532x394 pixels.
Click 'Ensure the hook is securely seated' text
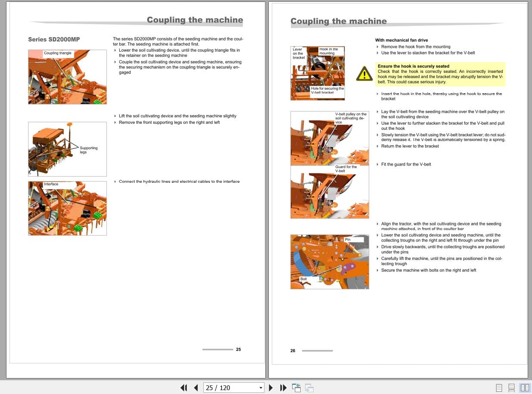[x=414, y=66]
